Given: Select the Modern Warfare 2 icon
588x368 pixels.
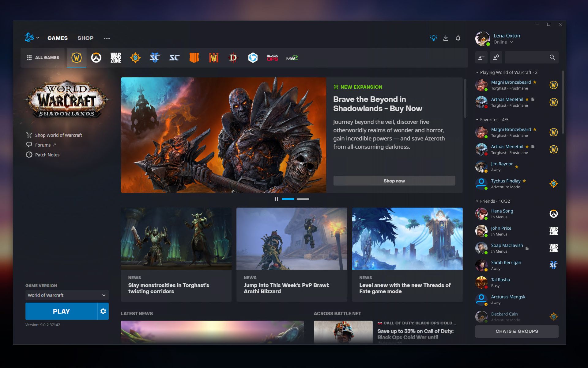Looking at the screenshot, I should click(x=292, y=58).
